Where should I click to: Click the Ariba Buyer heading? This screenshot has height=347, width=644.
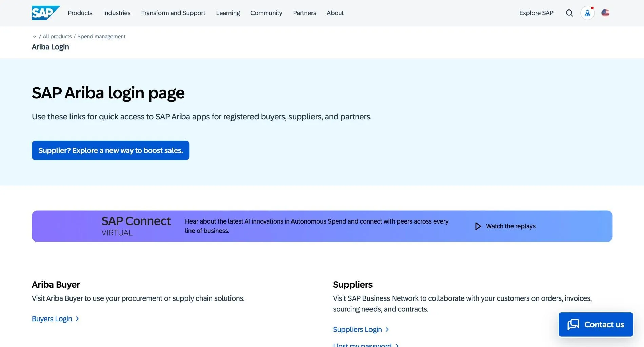coord(56,285)
